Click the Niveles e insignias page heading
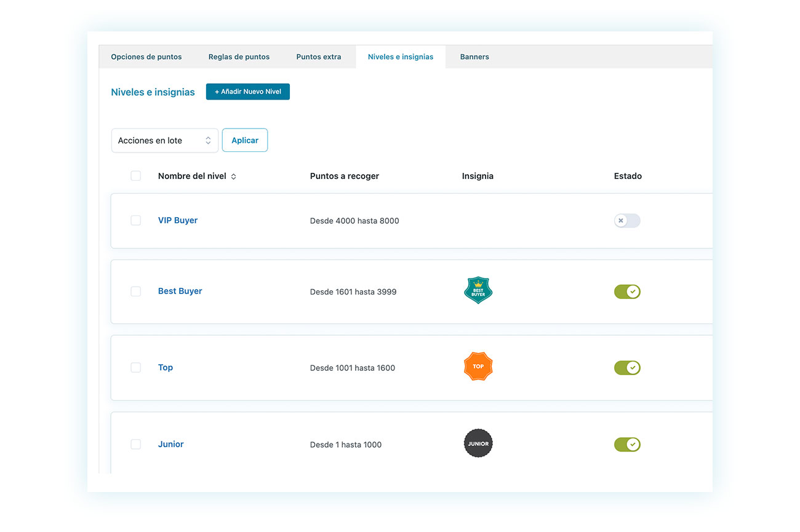Image resolution: width=800 pixels, height=532 pixels. coord(153,92)
